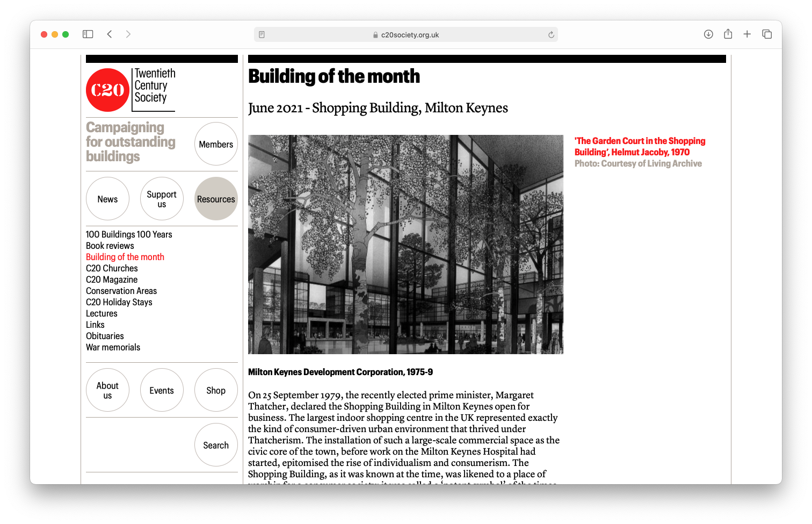
Task: Go to Obituaries
Action: click(x=105, y=336)
